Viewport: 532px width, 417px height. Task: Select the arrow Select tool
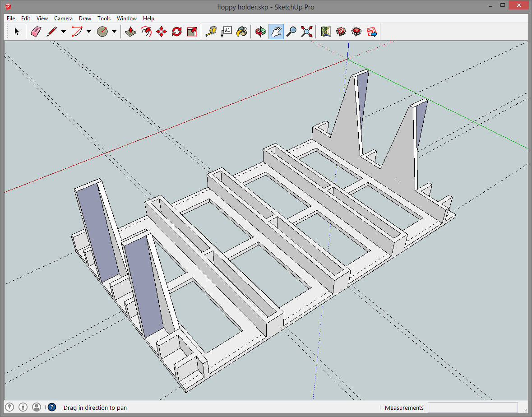tap(17, 32)
